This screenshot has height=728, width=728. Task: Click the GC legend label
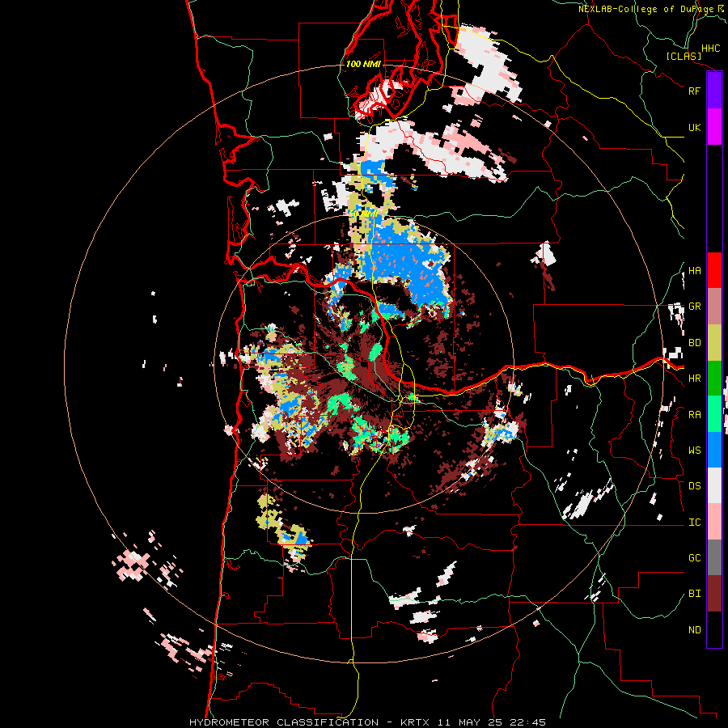coord(694,558)
